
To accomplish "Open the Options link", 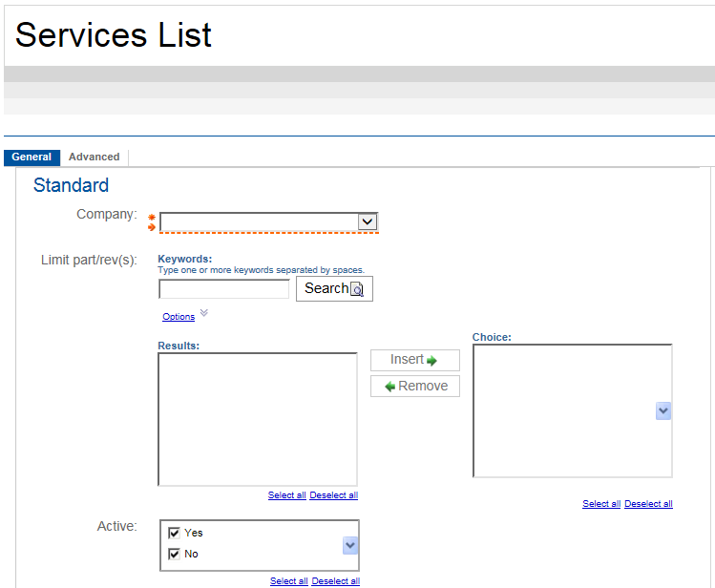I will [179, 317].
